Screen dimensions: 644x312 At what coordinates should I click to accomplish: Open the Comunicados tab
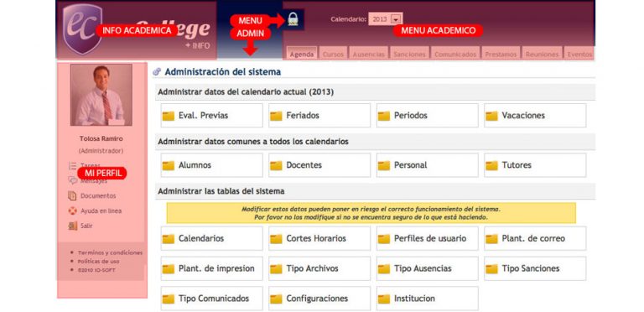pyautogui.click(x=455, y=55)
